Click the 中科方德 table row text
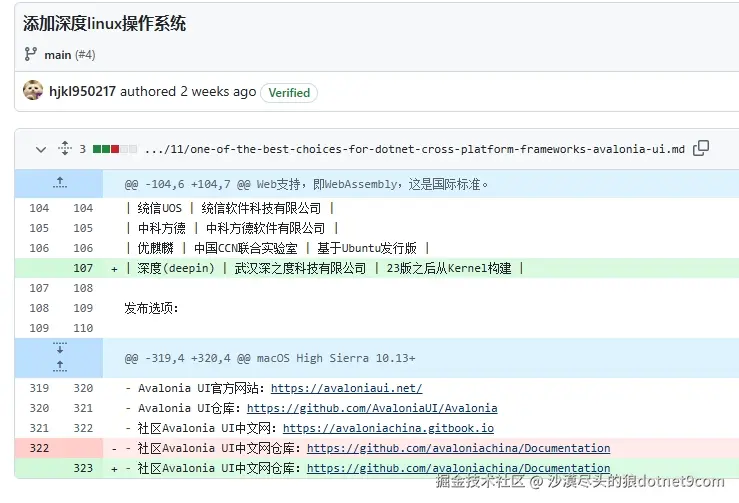The height and width of the screenshot is (503, 739). pyautogui.click(x=232, y=228)
